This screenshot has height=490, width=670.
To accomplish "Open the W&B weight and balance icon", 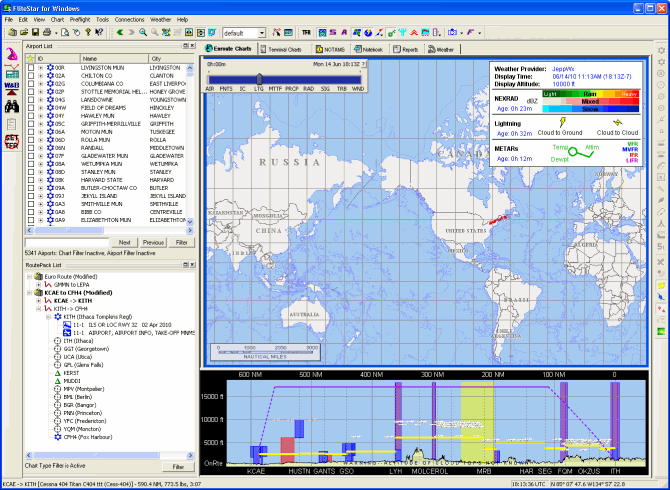I will (12, 88).
